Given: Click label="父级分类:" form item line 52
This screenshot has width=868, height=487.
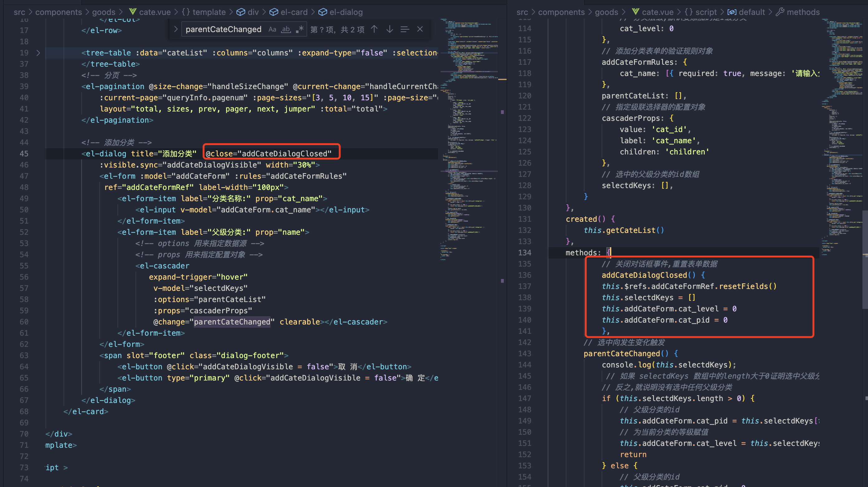Looking at the screenshot, I should tap(213, 232).
